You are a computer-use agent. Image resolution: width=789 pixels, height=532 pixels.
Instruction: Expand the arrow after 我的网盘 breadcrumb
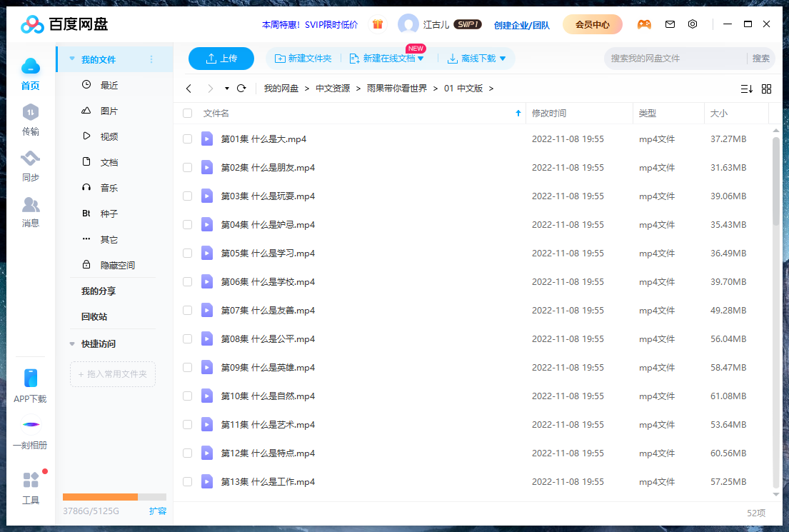pos(306,89)
